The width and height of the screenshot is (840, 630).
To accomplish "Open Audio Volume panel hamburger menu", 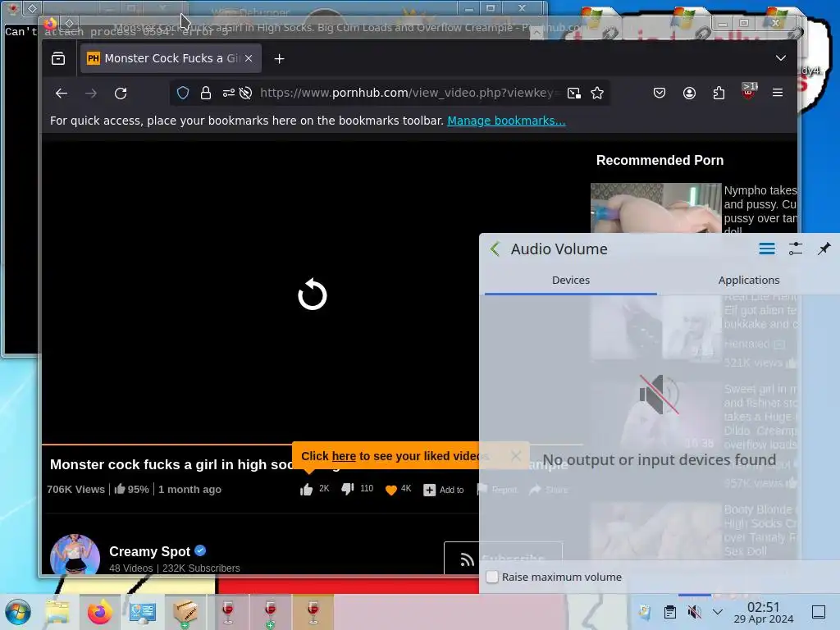I will [x=767, y=249].
